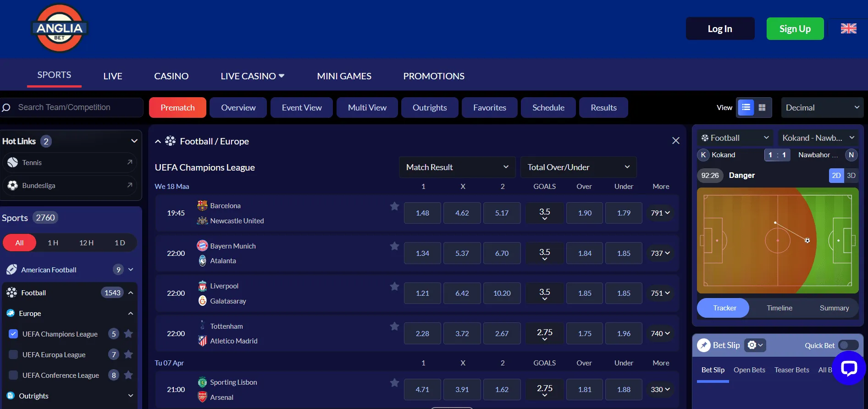The image size is (868, 409).
Task: Star the UEFA Europa League
Action: (x=128, y=354)
